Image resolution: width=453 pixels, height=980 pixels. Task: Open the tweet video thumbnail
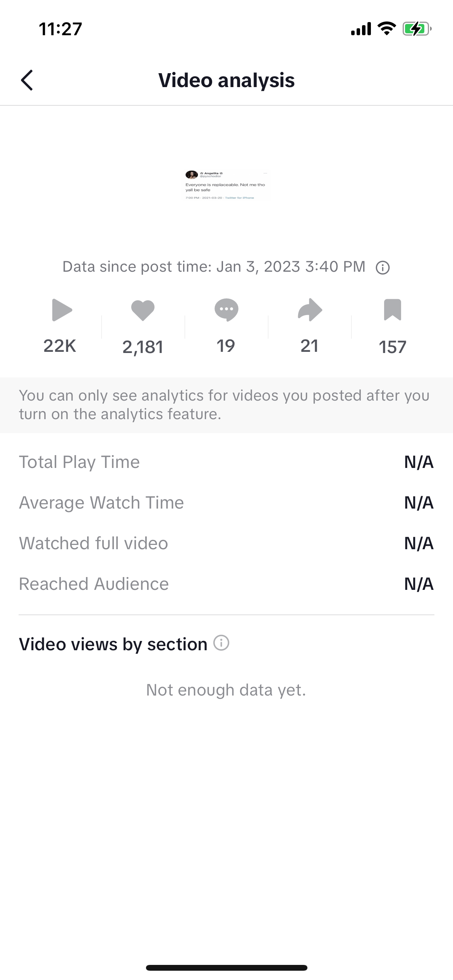point(226,185)
